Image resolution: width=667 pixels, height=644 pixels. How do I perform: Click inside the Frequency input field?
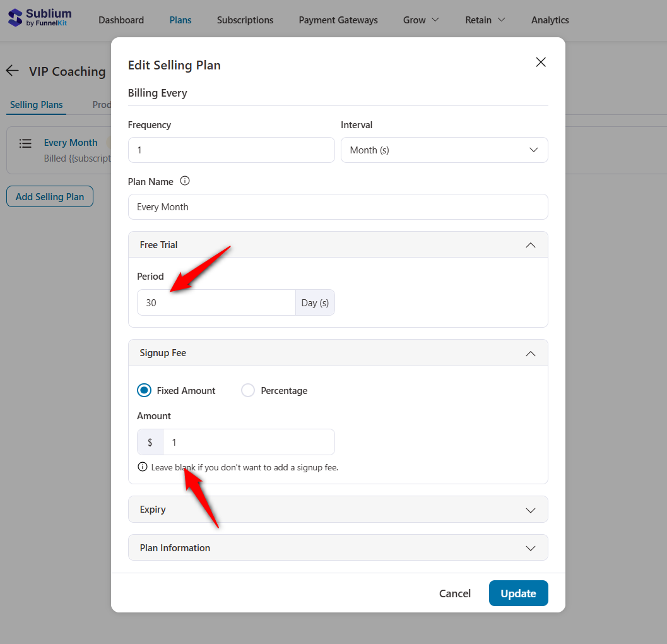tap(231, 150)
